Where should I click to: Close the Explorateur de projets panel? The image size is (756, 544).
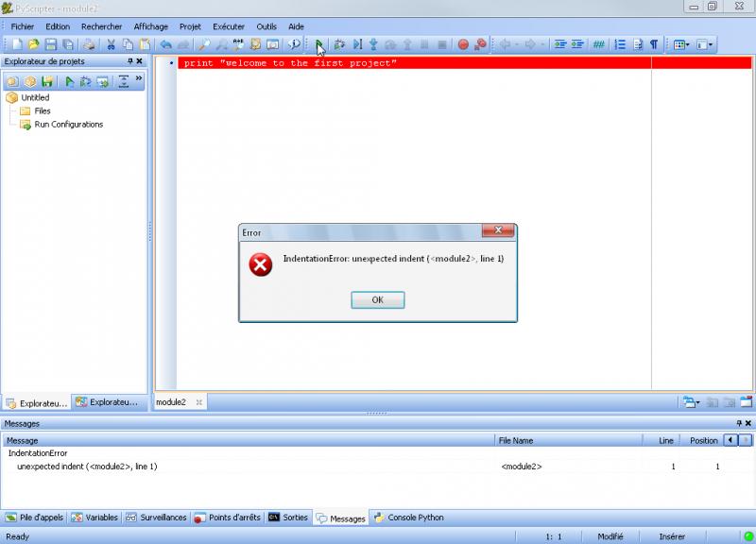(x=139, y=61)
